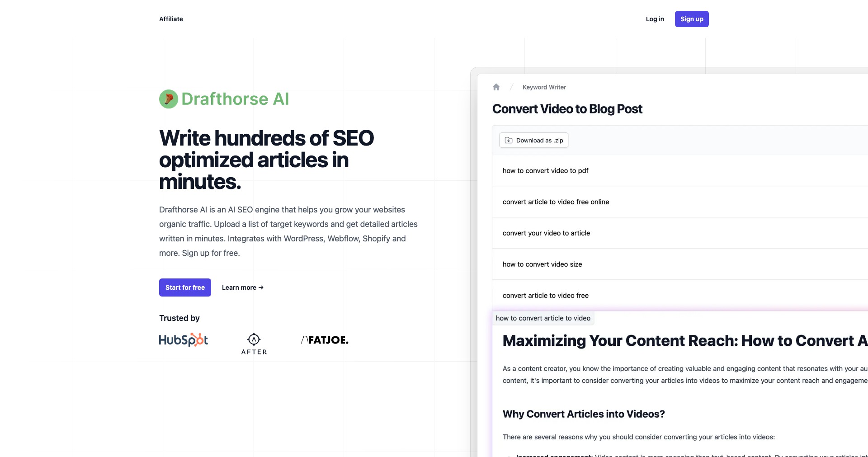Click the "Maximizing Your Content Reach" article title
This screenshot has width=868, height=457.
[x=685, y=341]
